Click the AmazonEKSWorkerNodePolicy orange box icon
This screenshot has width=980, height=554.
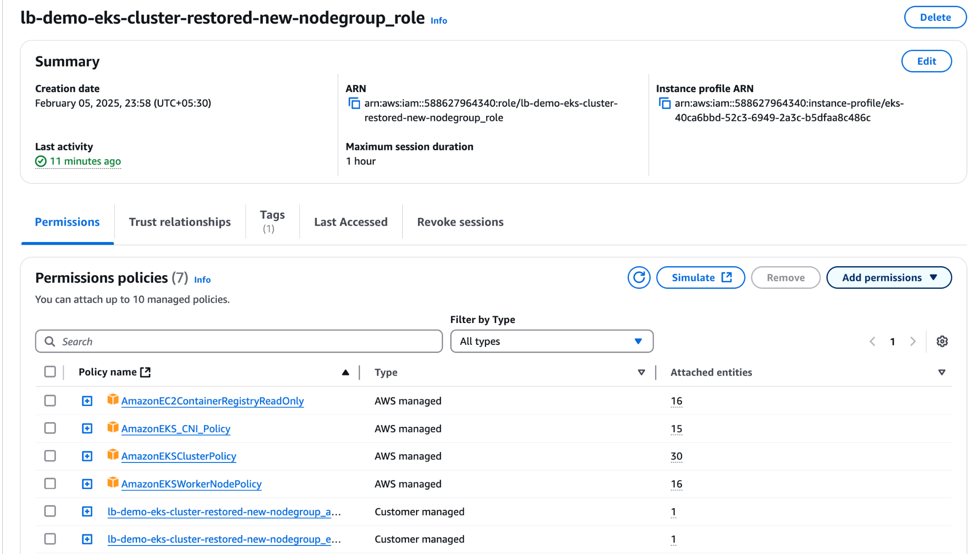click(x=113, y=482)
